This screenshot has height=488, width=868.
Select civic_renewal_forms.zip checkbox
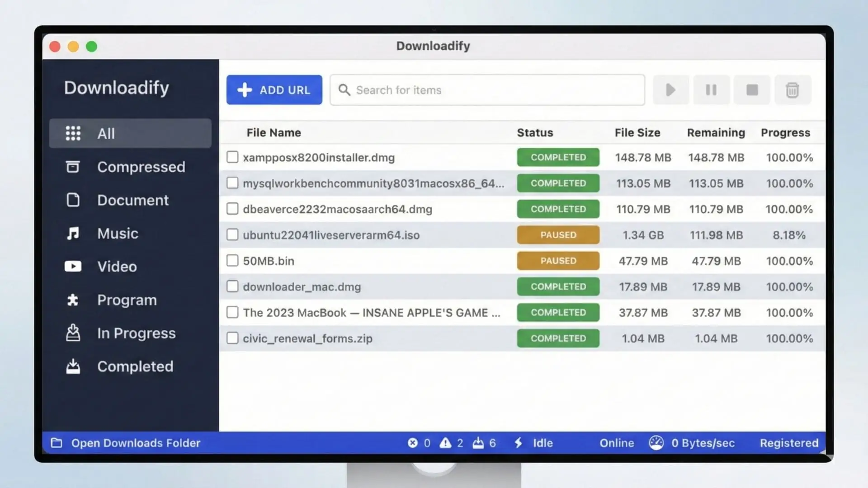(x=232, y=338)
